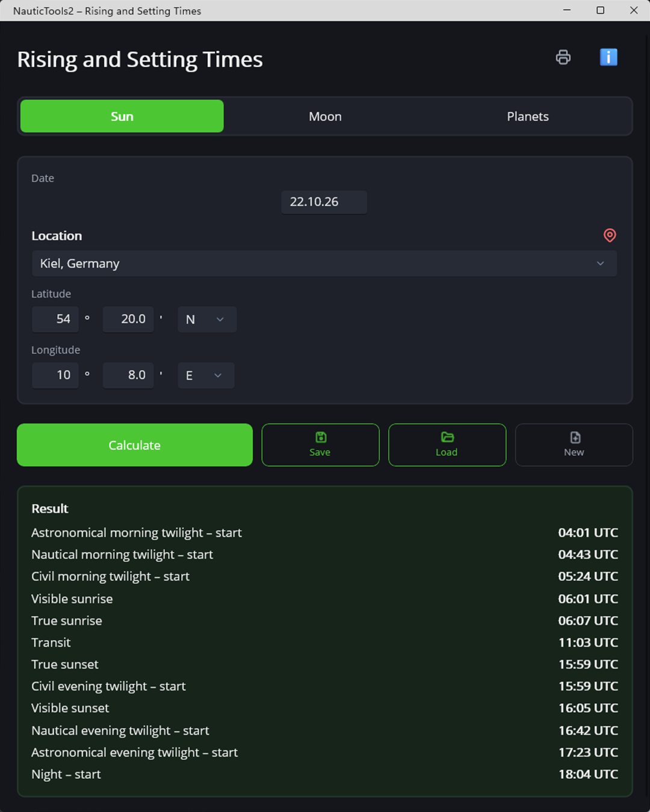Maximize the NauticTools2 window

click(x=600, y=10)
